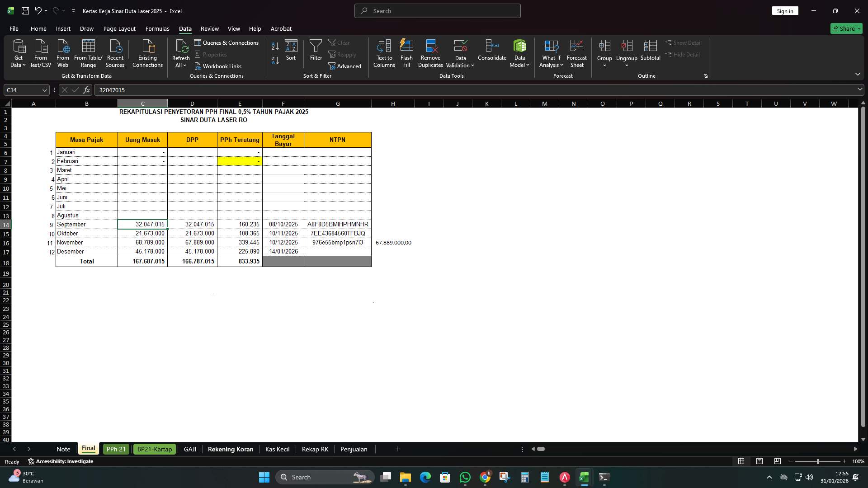Open Remove Duplicates tool
Image resolution: width=868 pixels, height=488 pixels.
point(430,53)
